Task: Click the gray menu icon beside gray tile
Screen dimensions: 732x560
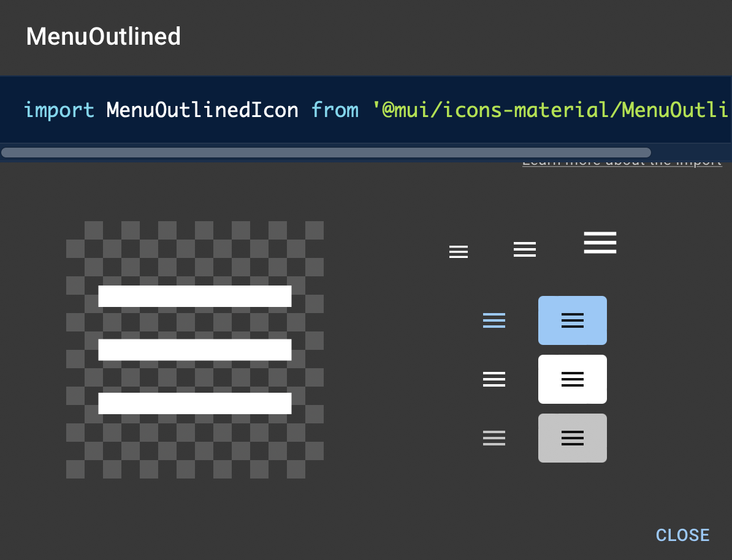Action: pyautogui.click(x=494, y=438)
